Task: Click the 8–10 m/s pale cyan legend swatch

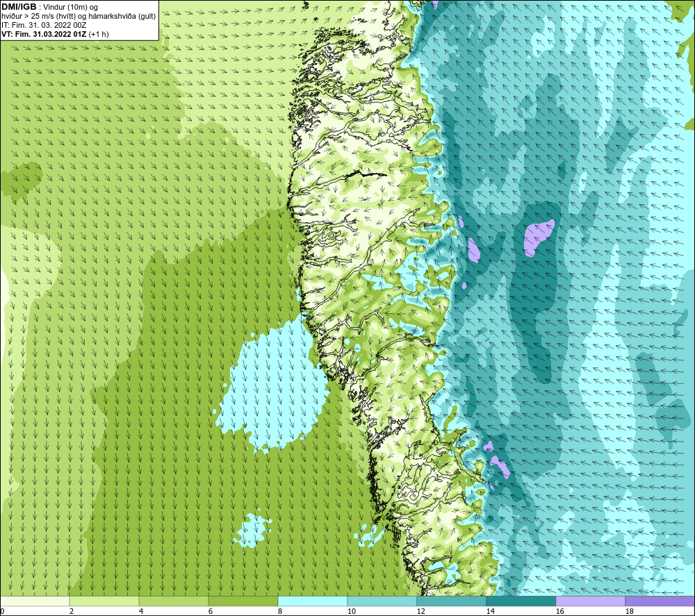Action: point(313,601)
